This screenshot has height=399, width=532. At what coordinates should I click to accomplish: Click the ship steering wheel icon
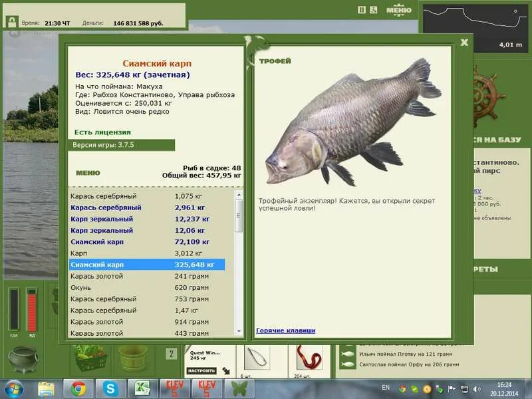(487, 96)
